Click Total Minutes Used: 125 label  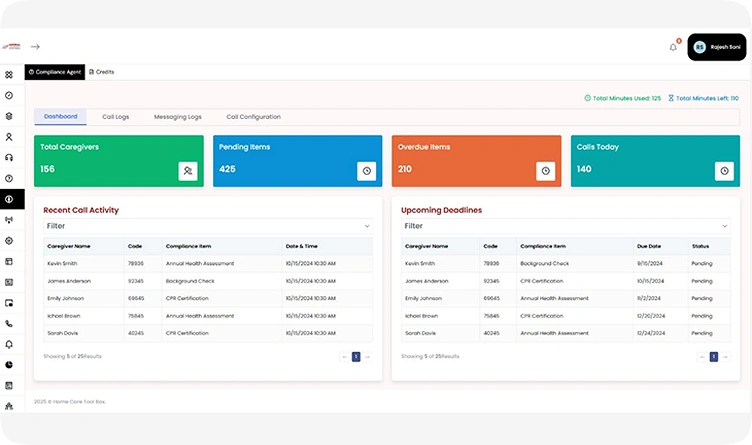(623, 98)
